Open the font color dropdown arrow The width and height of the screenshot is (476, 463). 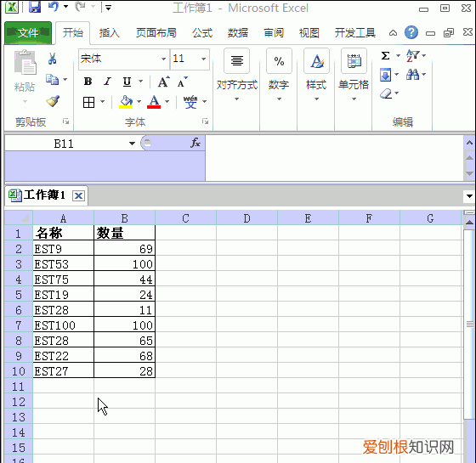coord(167,102)
